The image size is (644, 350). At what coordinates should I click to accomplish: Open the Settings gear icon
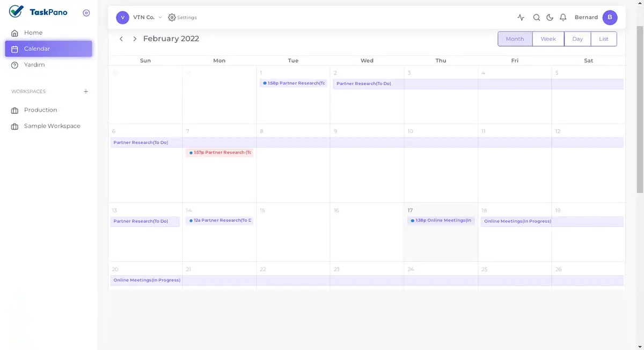[x=172, y=18]
